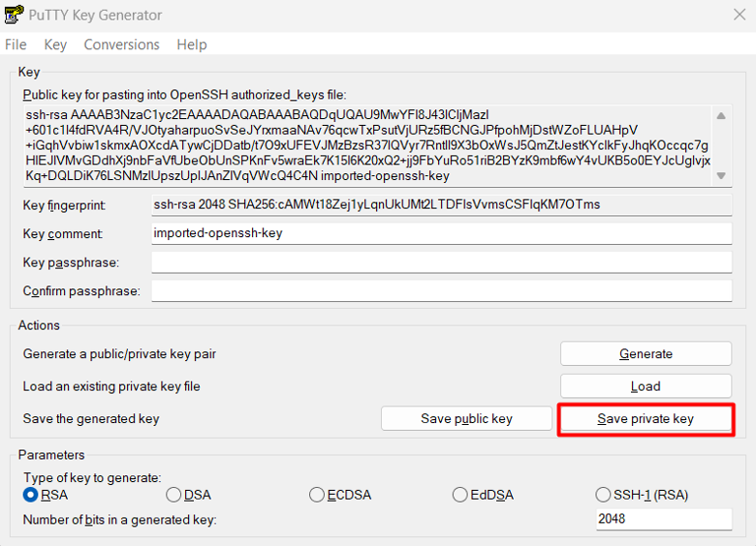Click the number of bits field
The height and width of the screenshot is (546, 756).
[663, 519]
